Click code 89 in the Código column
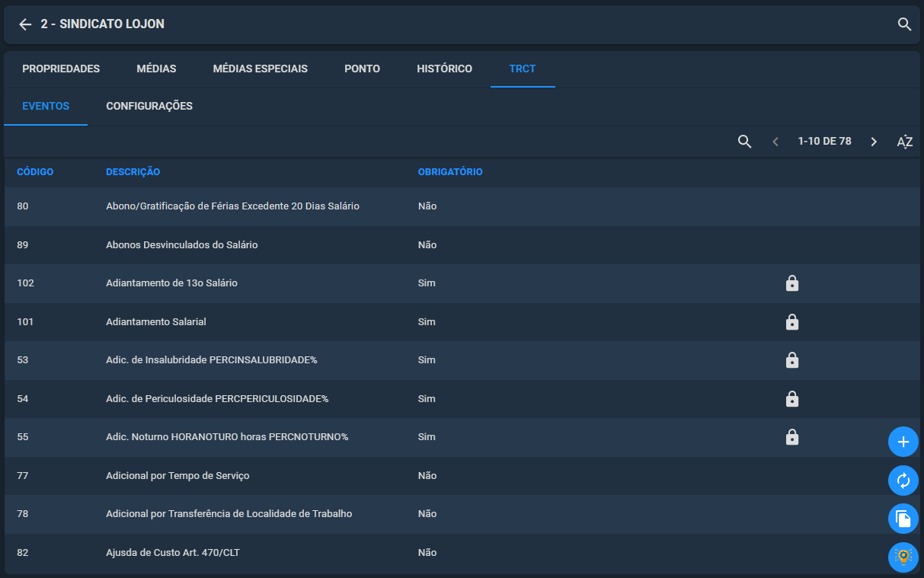The width and height of the screenshot is (924, 578). pyautogui.click(x=23, y=245)
